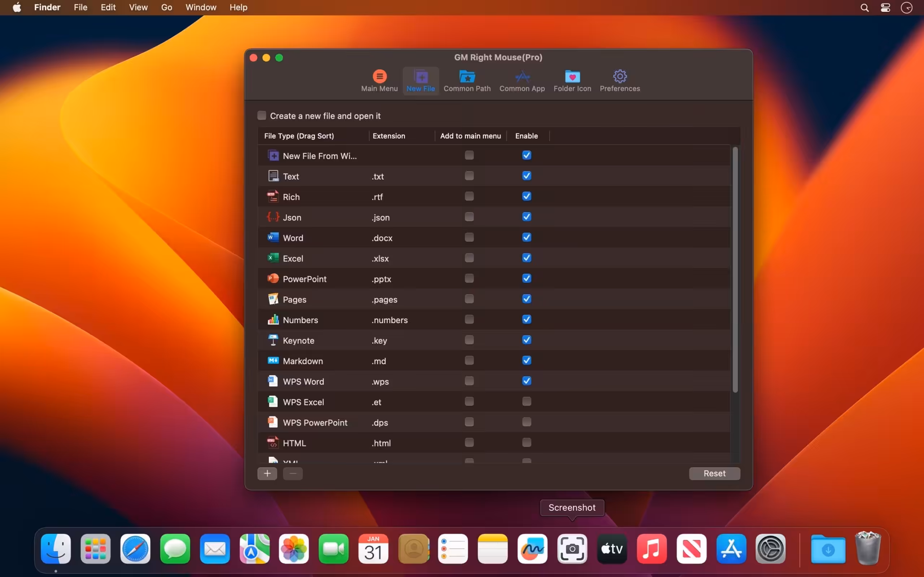This screenshot has height=577, width=924.
Task: Open the Go menu in menu bar
Action: (166, 7)
